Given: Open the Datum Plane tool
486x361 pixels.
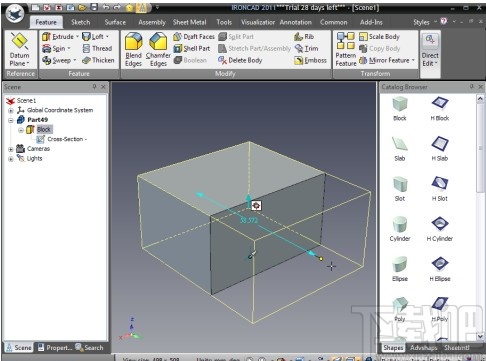Looking at the screenshot, I should click(19, 50).
